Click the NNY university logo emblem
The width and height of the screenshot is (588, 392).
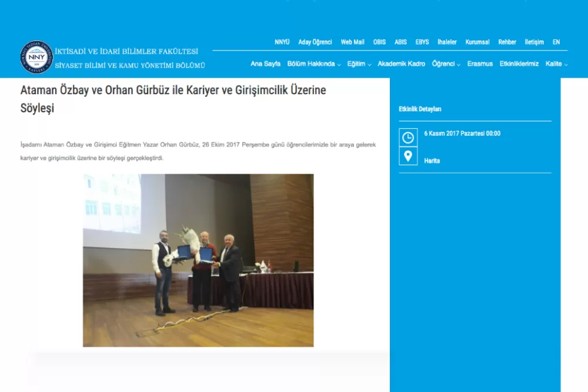click(36, 56)
